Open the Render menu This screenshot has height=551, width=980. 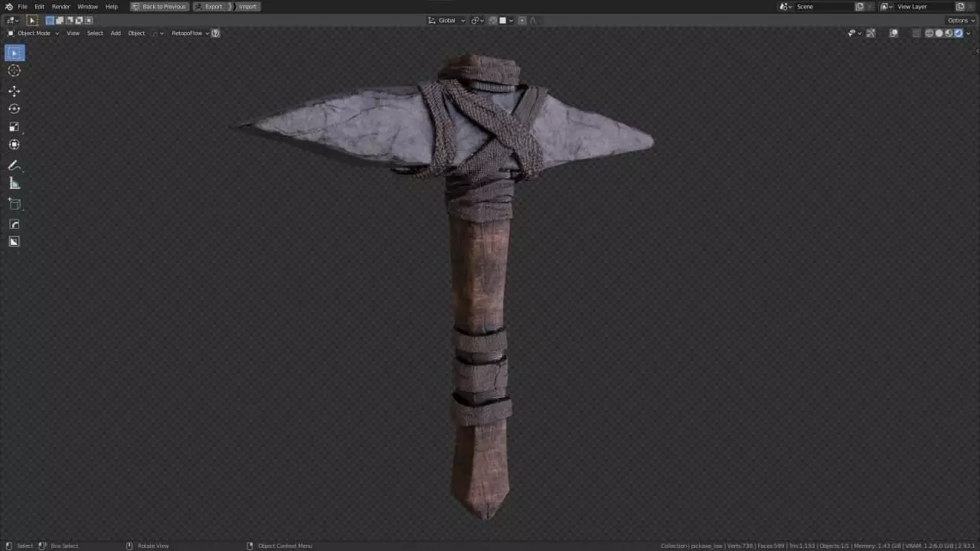[x=61, y=7]
